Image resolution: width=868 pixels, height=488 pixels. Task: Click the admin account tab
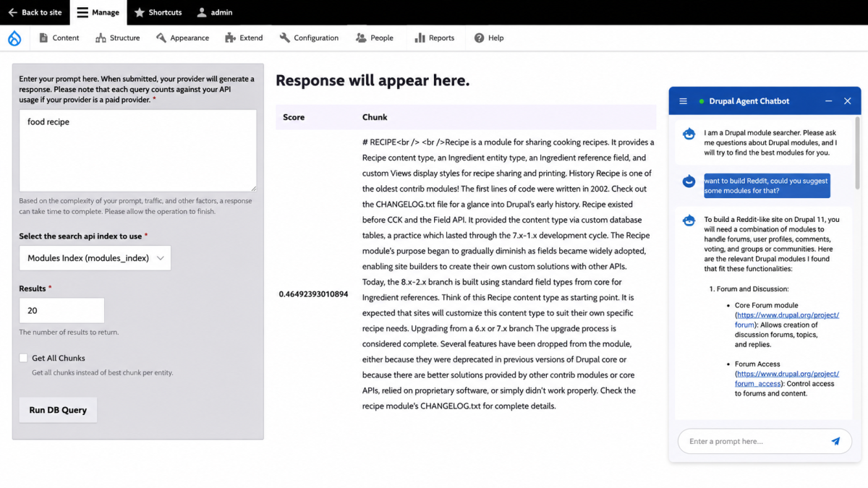[x=215, y=12]
